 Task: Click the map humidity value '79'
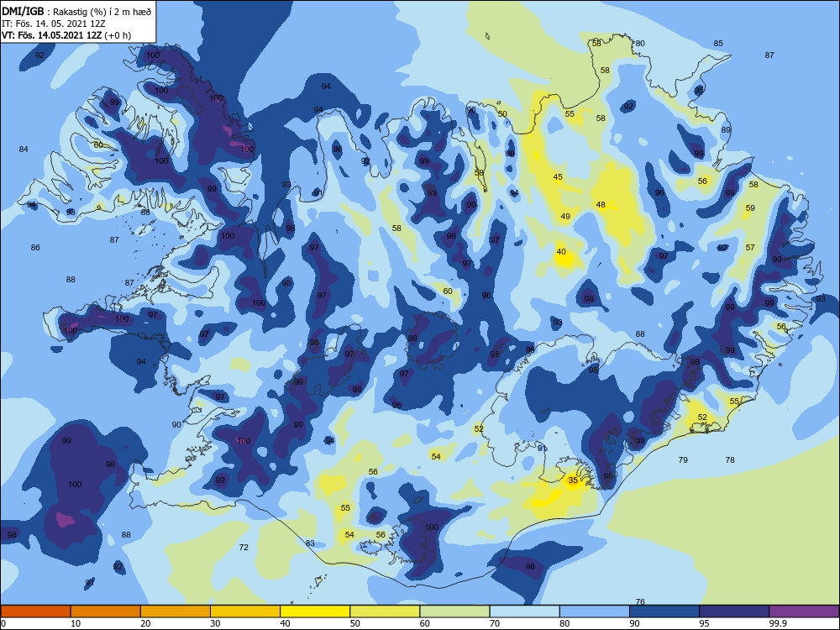[x=682, y=459]
